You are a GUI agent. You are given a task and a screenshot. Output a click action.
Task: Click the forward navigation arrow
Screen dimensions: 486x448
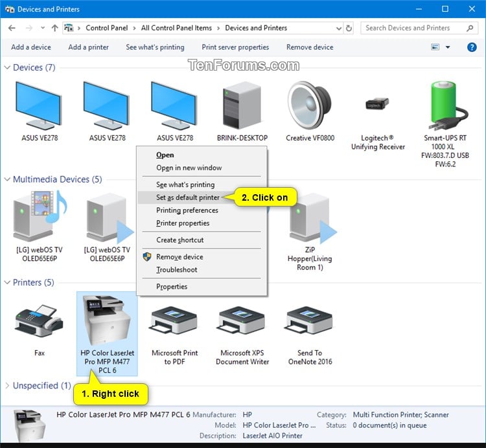tap(29, 28)
